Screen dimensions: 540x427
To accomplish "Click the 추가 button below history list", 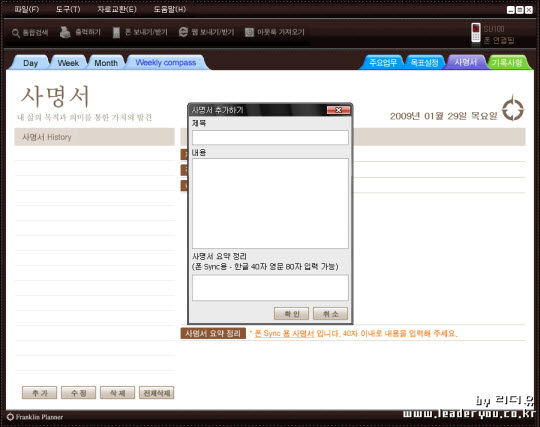I will point(40,393).
